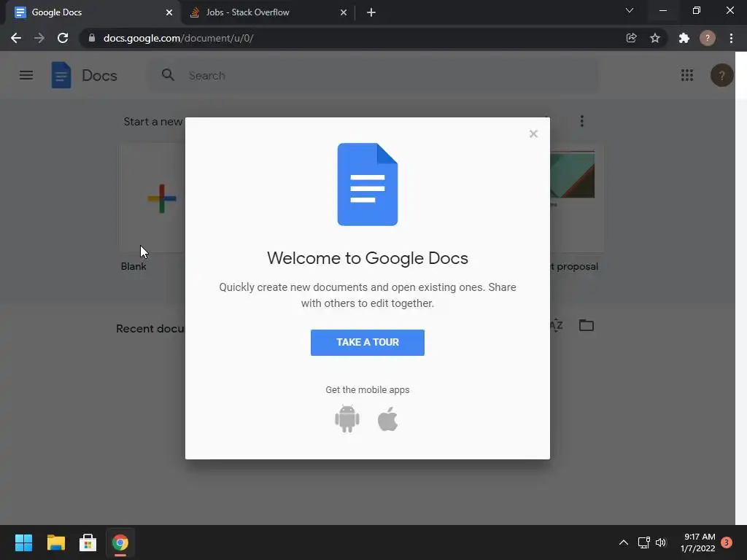Switch to the Google Docs tab
The width and height of the screenshot is (747, 560).
click(x=93, y=12)
